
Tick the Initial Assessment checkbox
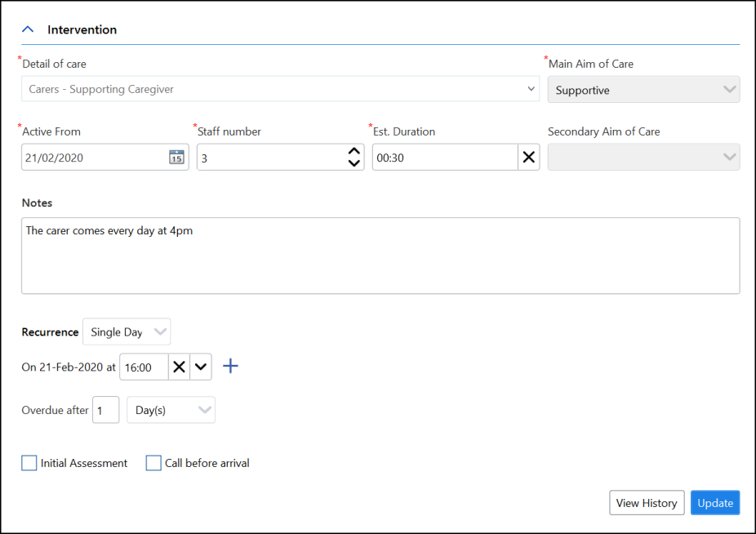pyautogui.click(x=29, y=463)
